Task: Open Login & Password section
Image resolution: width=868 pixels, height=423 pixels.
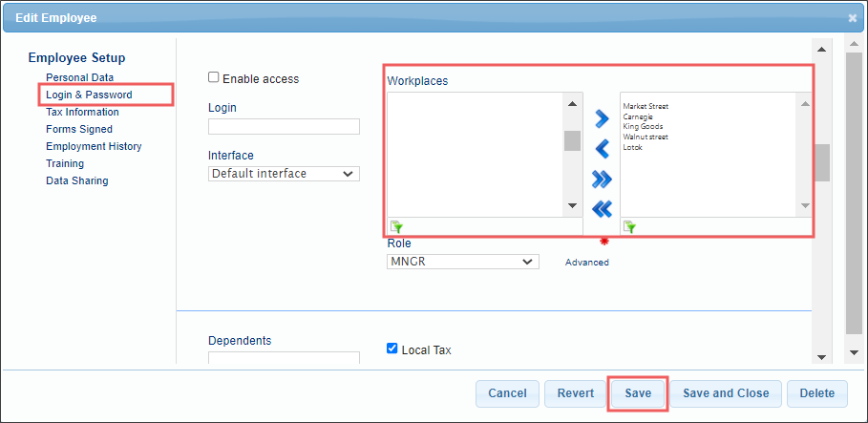Action: [89, 95]
